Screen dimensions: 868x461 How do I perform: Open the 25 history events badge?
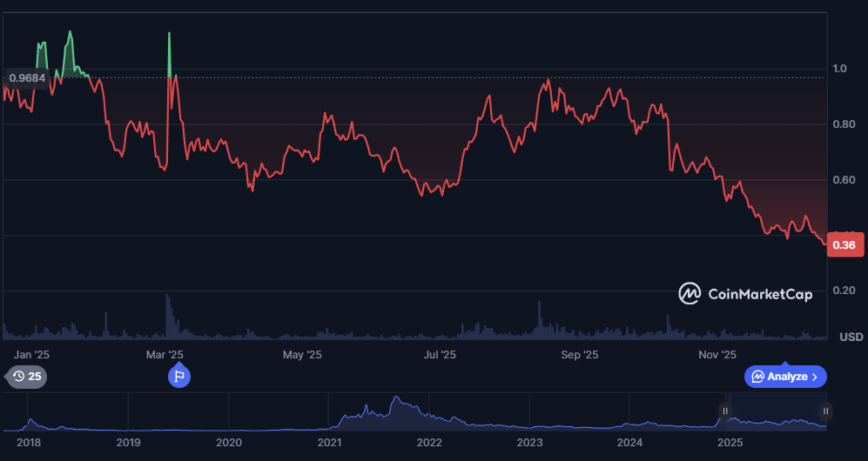pos(27,377)
